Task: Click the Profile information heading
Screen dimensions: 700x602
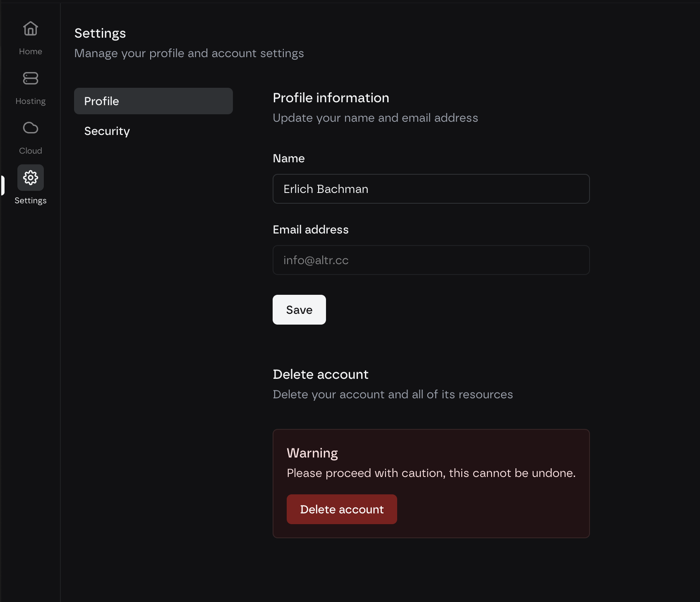Action: tap(331, 98)
